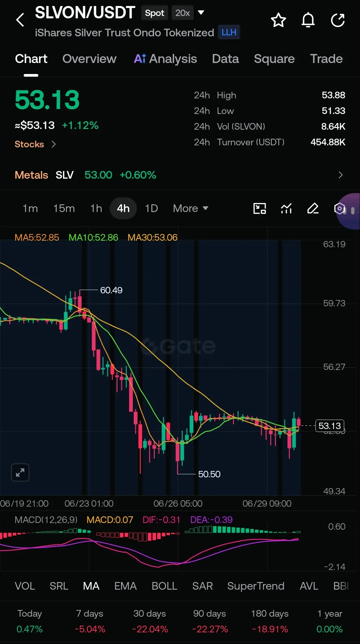Image resolution: width=360 pixels, height=644 pixels.
Task: Expand the More timeframes dropdown
Action: 191,208
